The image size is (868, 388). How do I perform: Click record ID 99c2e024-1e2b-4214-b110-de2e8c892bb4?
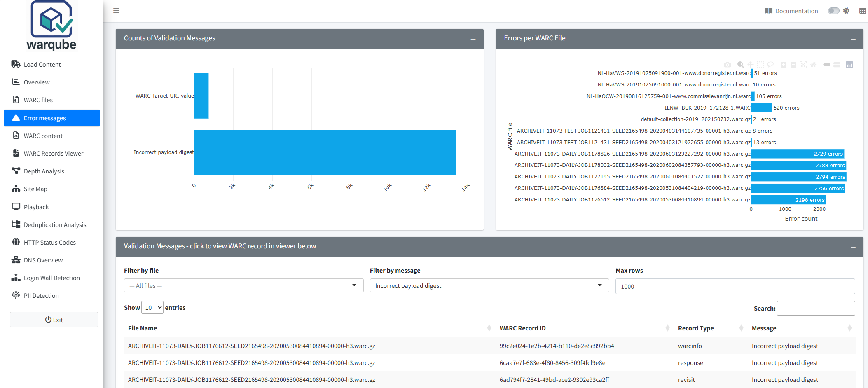tap(557, 346)
